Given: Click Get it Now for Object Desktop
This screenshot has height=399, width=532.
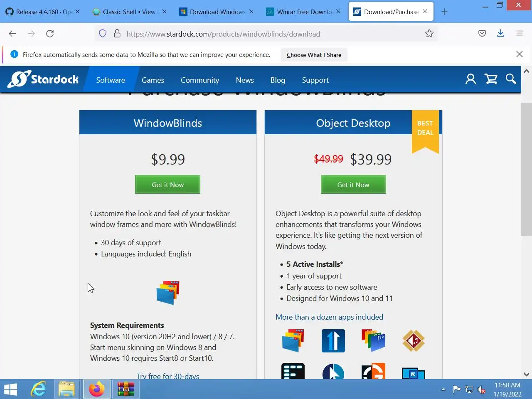Looking at the screenshot, I should pyautogui.click(x=353, y=185).
